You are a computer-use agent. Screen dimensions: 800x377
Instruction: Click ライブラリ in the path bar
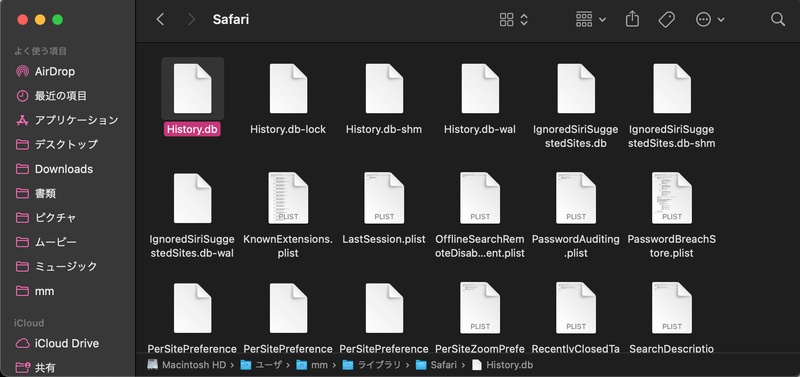[x=371, y=365]
